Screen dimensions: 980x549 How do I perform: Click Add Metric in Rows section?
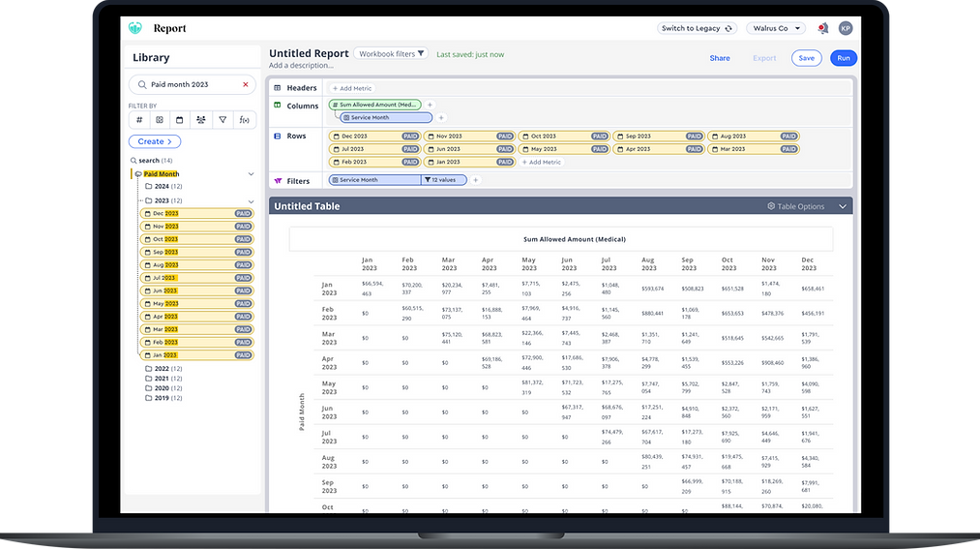pyautogui.click(x=541, y=162)
